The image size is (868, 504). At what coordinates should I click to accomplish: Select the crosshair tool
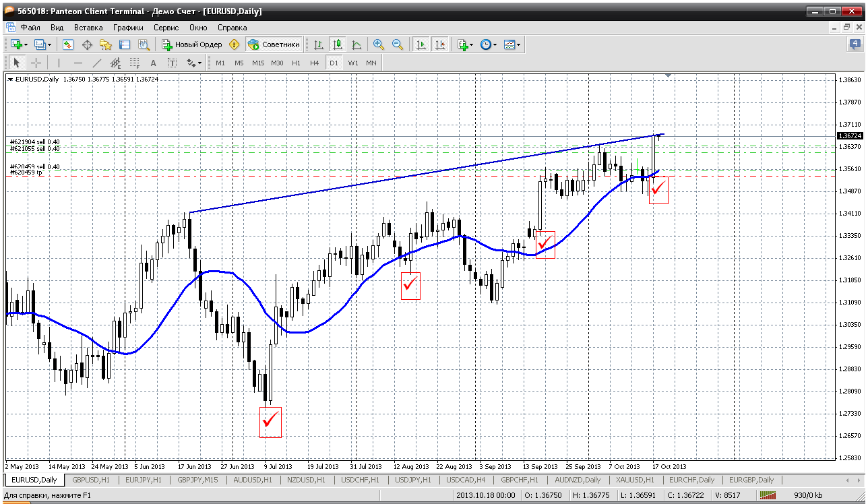pyautogui.click(x=36, y=63)
